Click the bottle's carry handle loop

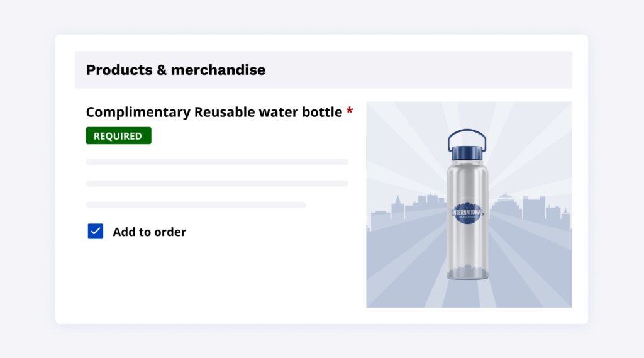[467, 133]
